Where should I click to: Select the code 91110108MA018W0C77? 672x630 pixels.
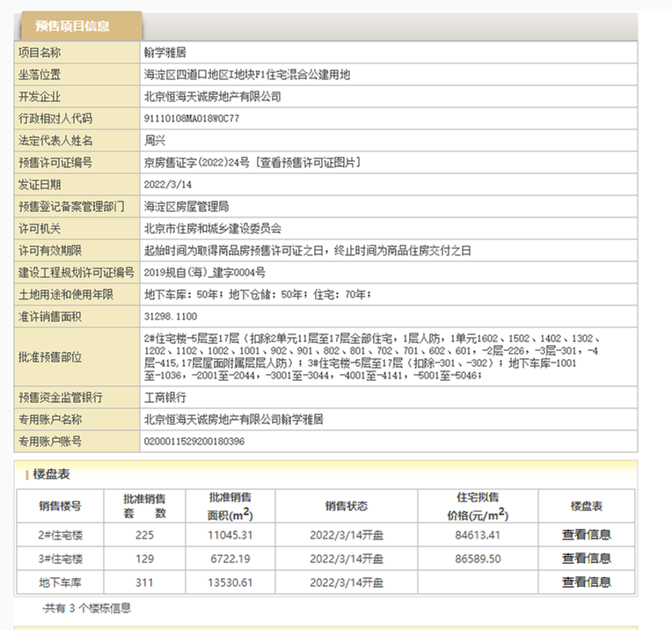[x=191, y=119]
